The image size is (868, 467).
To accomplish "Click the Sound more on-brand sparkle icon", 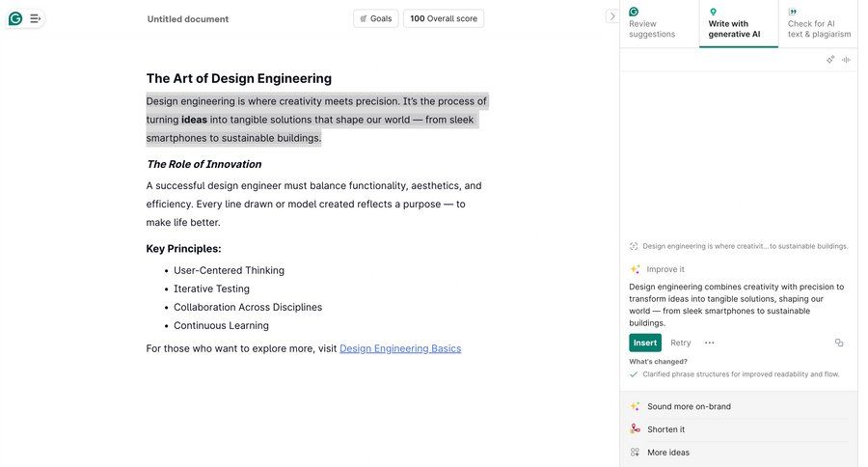I will (635, 406).
